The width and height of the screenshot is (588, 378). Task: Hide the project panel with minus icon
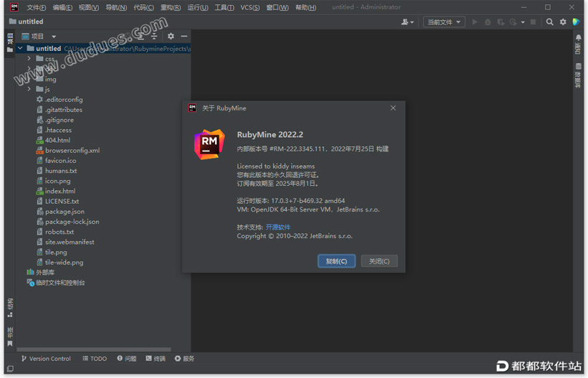pos(184,37)
